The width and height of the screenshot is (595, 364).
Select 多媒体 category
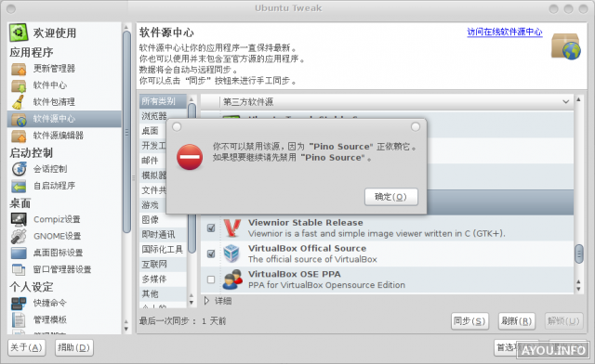164,279
